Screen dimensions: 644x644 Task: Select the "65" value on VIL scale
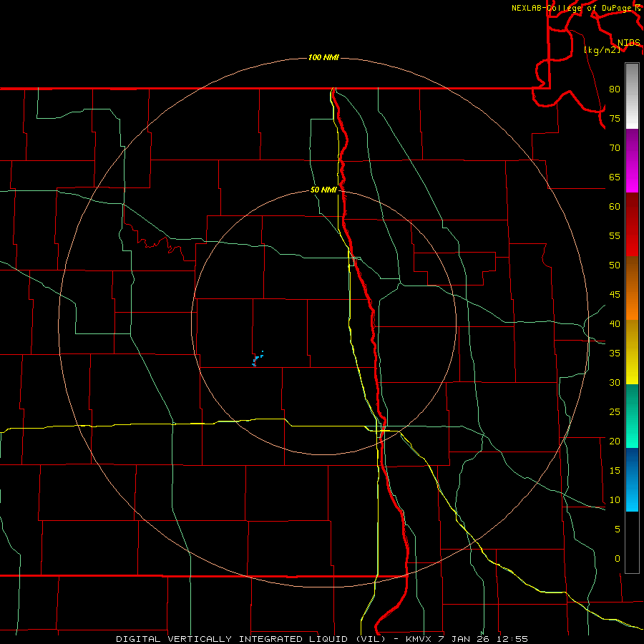pos(615,177)
